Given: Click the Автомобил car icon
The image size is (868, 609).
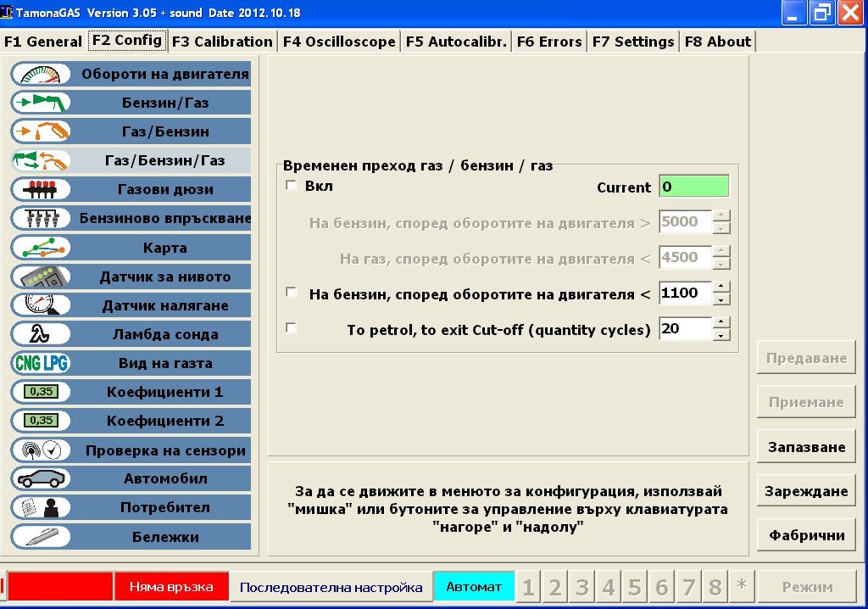Looking at the screenshot, I should [x=41, y=478].
